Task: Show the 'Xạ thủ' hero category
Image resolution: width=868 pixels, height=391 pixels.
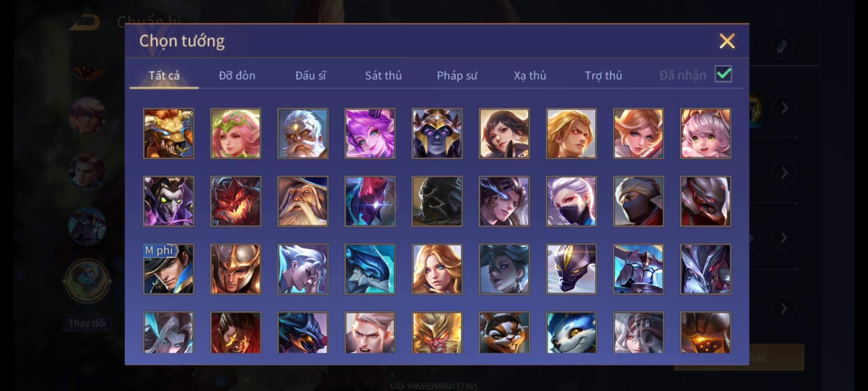Action: coord(530,75)
